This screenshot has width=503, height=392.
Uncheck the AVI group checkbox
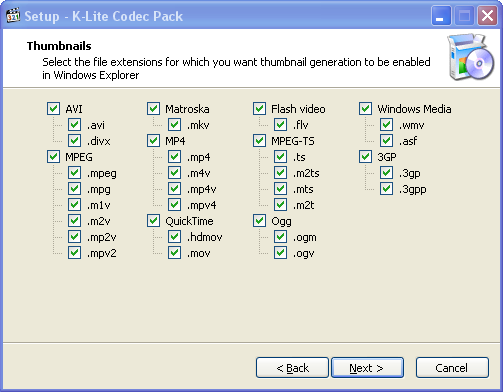pyautogui.click(x=53, y=109)
